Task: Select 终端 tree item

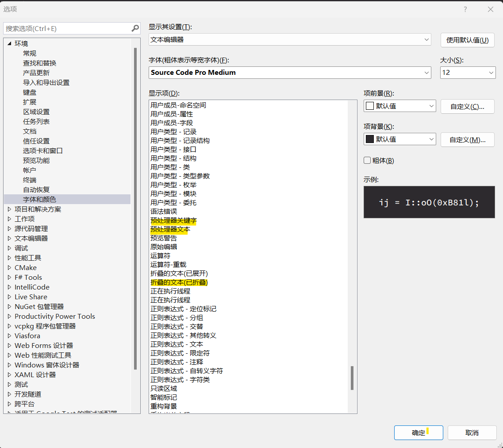Action: (x=30, y=180)
